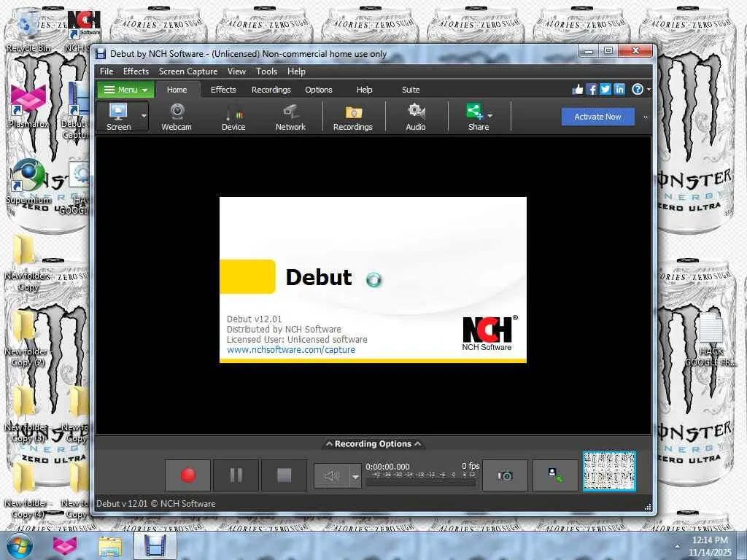Click the 0 fps frame rate readout
Viewport: 747px width, 560px height.
471,466
